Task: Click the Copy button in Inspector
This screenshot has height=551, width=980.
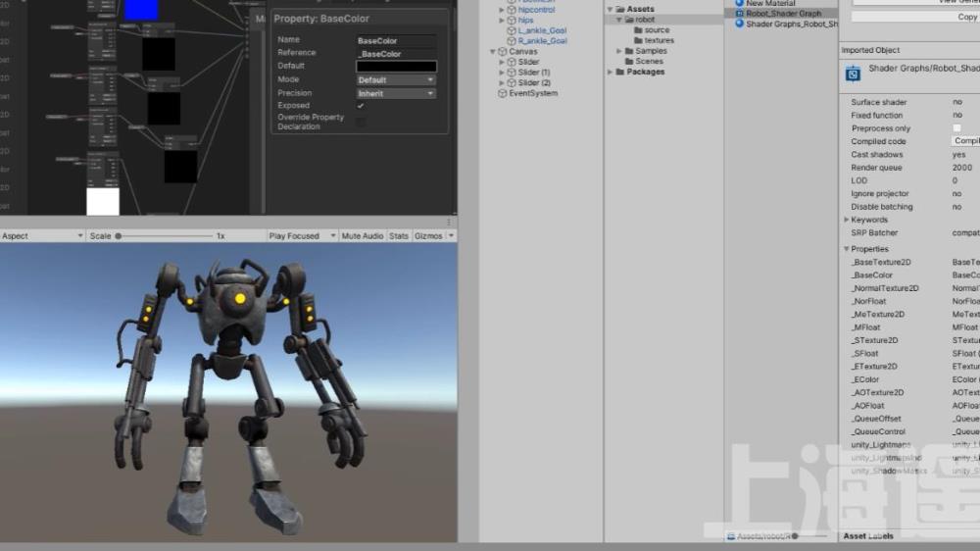Action: pos(915,17)
